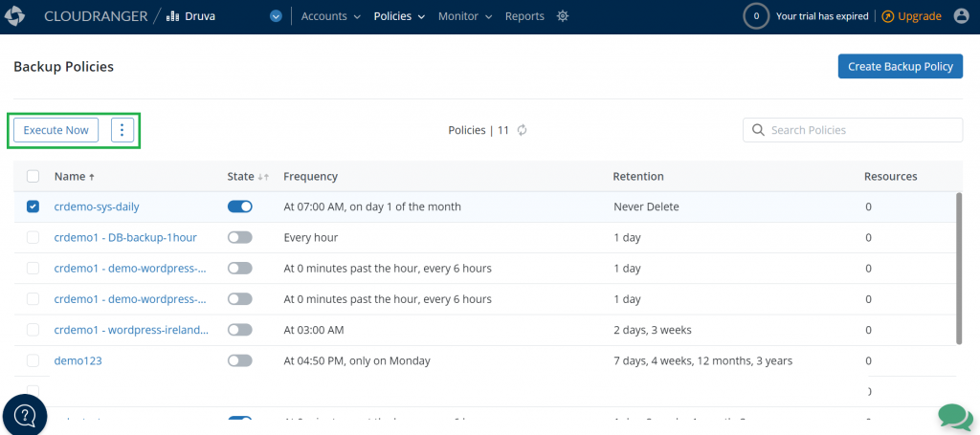Viewport: 980px width, 435px height.
Task: Go to Reports
Action: coord(524,17)
